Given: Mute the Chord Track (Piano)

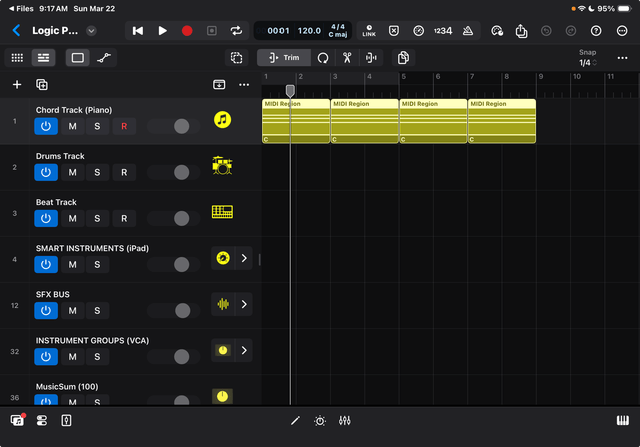Looking at the screenshot, I should coord(72,126).
